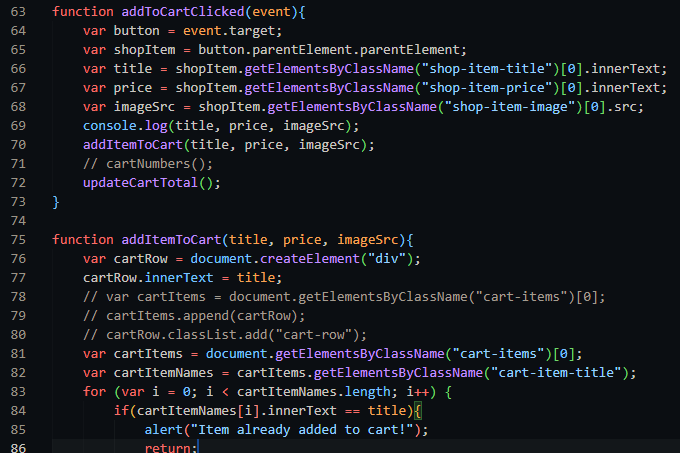
Task: Click the commented cartNumbers() line
Action: [148, 164]
